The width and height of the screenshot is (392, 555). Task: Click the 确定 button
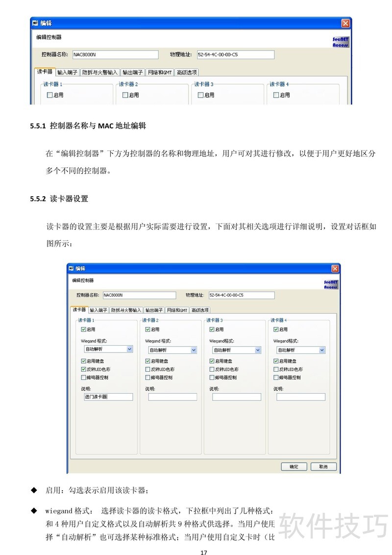click(x=294, y=466)
